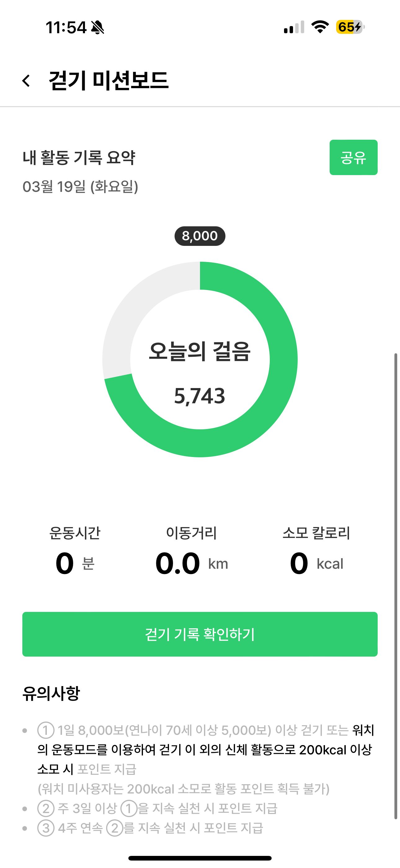Tap the 8,000 step goal badge
The height and width of the screenshot is (868, 400).
tap(200, 236)
